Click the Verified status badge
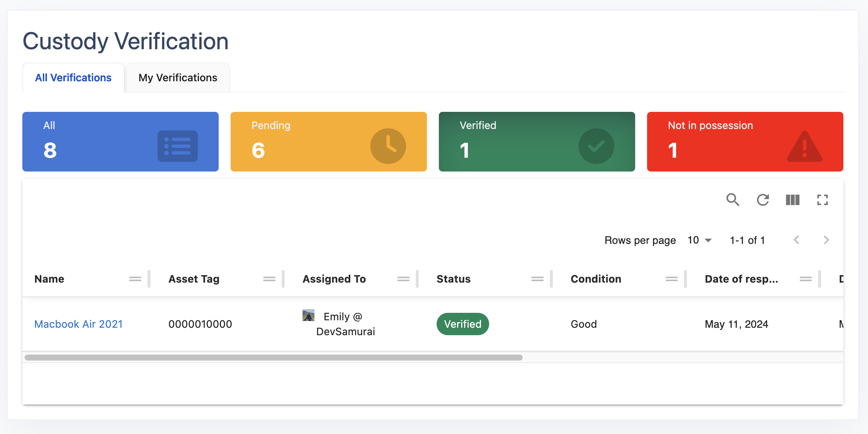This screenshot has height=434, width=868. [463, 324]
